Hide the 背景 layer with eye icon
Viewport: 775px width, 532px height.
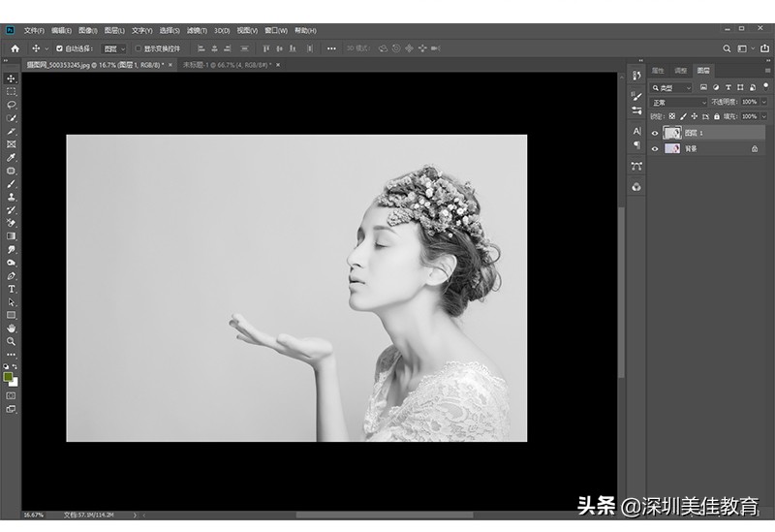[x=655, y=149]
